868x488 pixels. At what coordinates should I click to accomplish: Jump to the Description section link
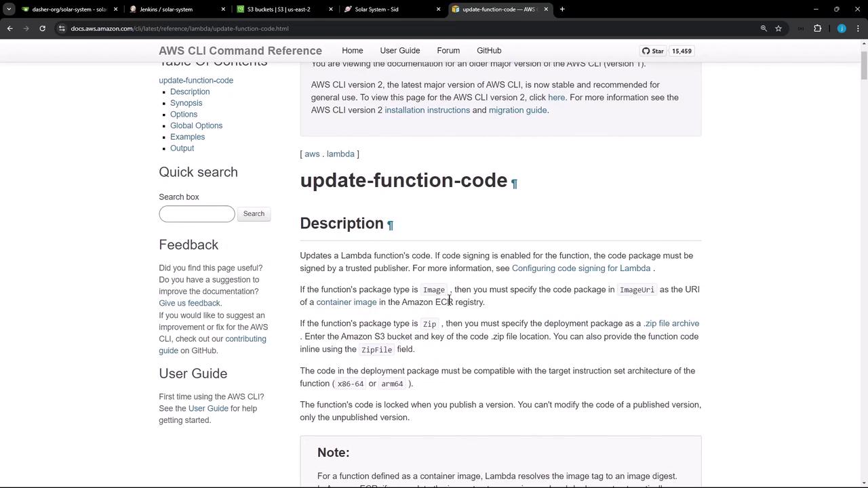coord(190,92)
